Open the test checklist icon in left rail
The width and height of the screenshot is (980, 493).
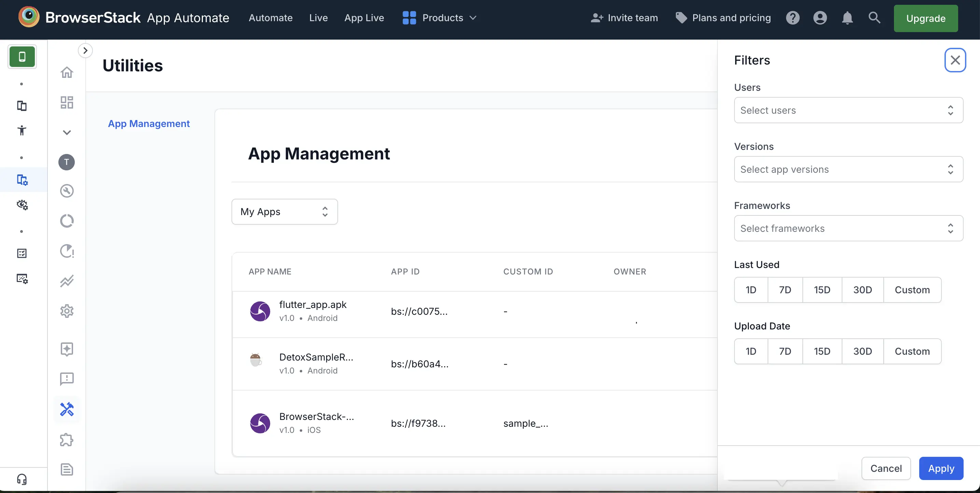[22, 253]
